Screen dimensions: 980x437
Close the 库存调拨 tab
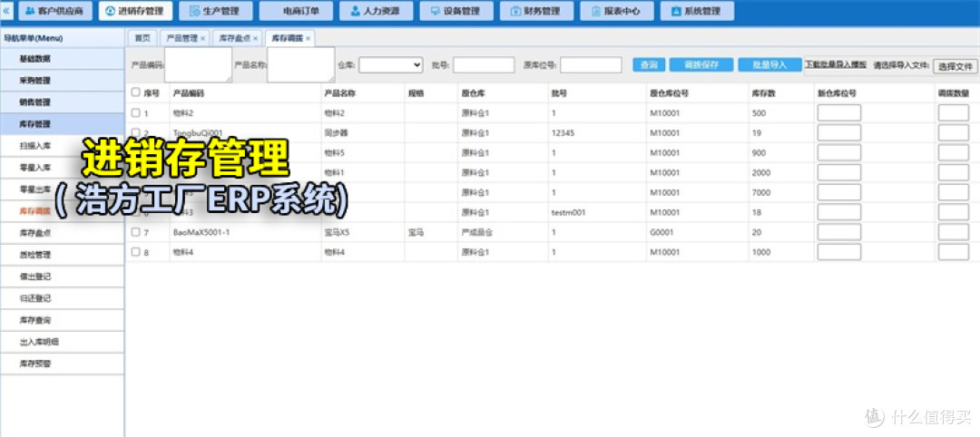click(x=308, y=38)
